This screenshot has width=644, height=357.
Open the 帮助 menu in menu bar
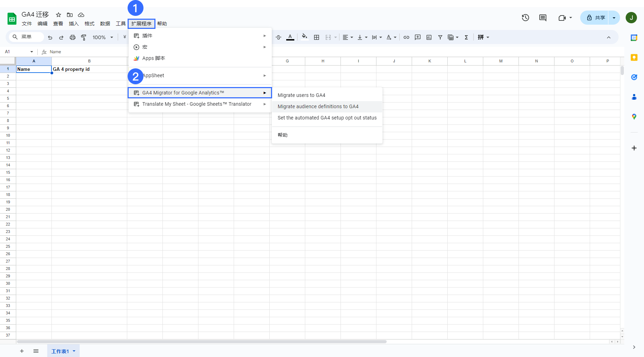click(162, 24)
